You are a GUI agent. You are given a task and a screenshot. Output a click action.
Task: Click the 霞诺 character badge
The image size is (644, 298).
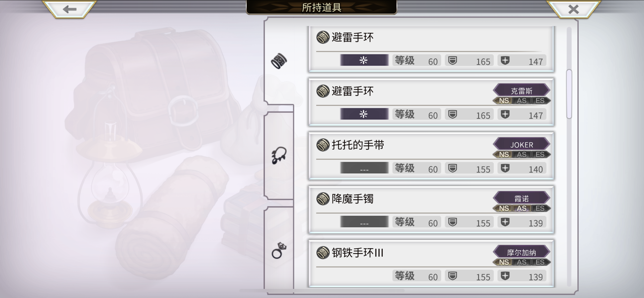click(522, 198)
